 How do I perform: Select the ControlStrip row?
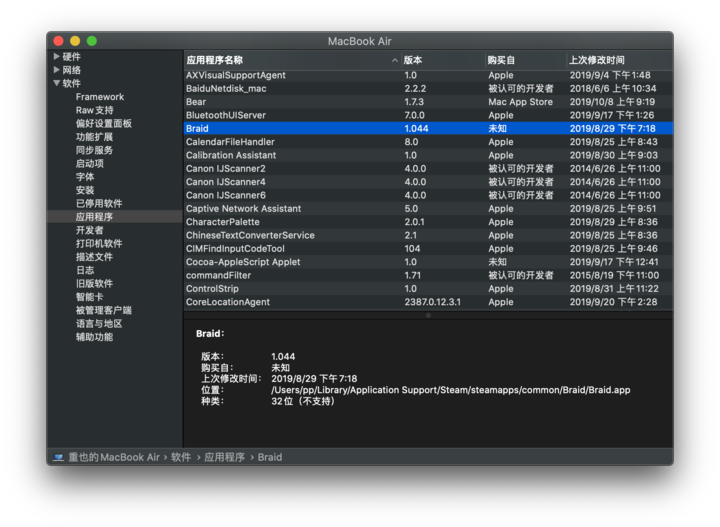tap(428, 288)
